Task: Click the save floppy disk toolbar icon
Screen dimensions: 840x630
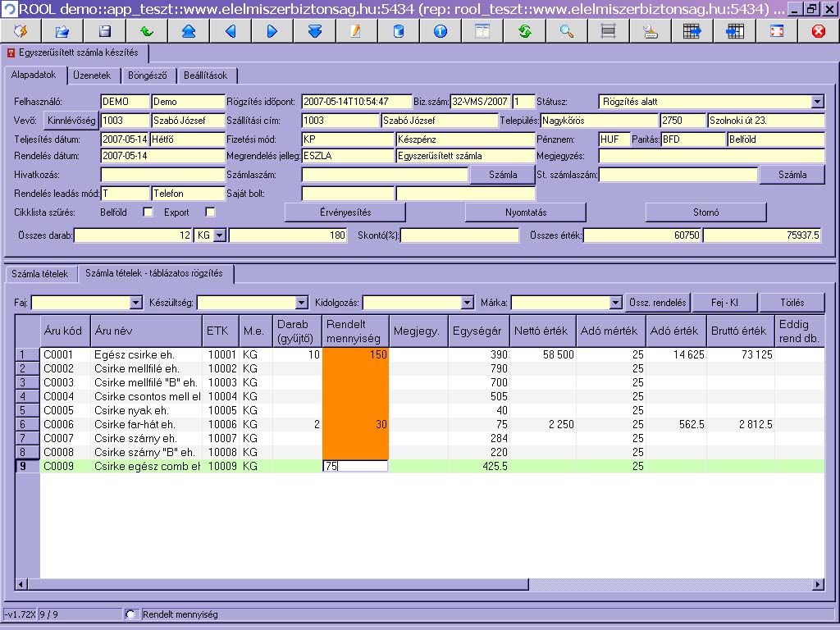Action: 105,31
